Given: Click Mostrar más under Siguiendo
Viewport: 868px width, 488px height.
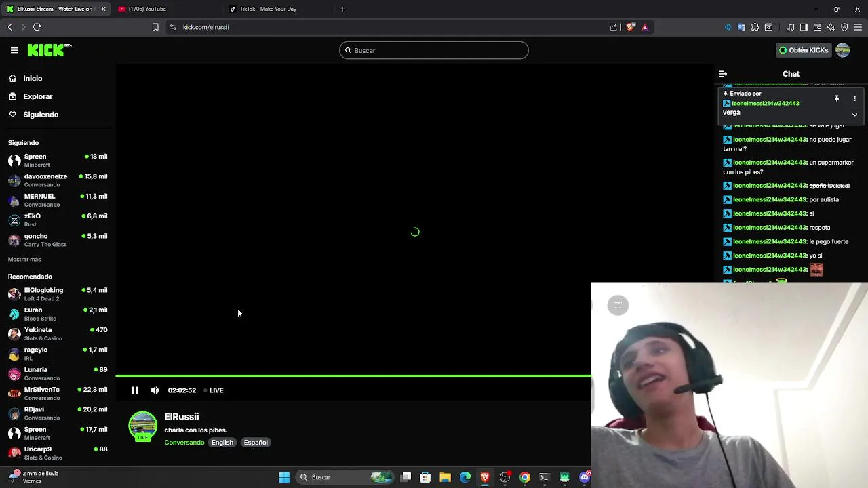Looking at the screenshot, I should (24, 260).
